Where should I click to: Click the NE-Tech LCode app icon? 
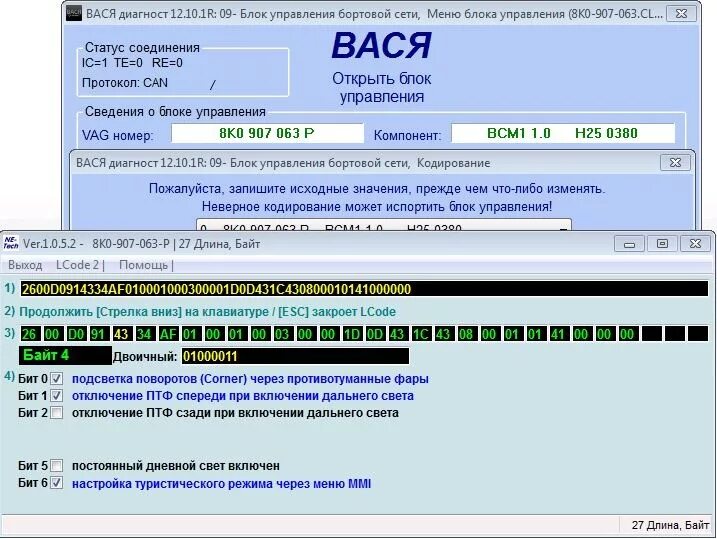click(11, 243)
